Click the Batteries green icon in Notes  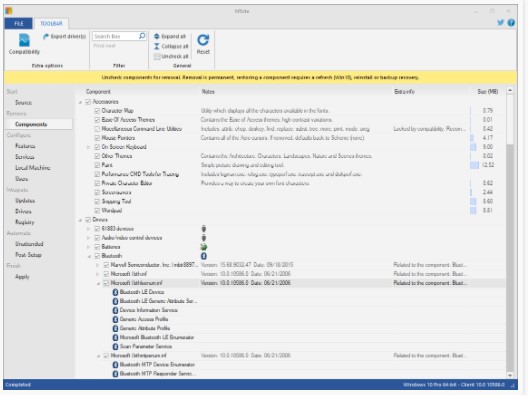click(x=204, y=247)
